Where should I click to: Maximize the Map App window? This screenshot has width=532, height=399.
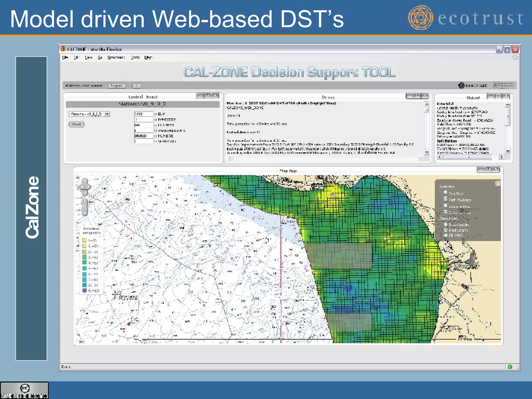pos(488,169)
